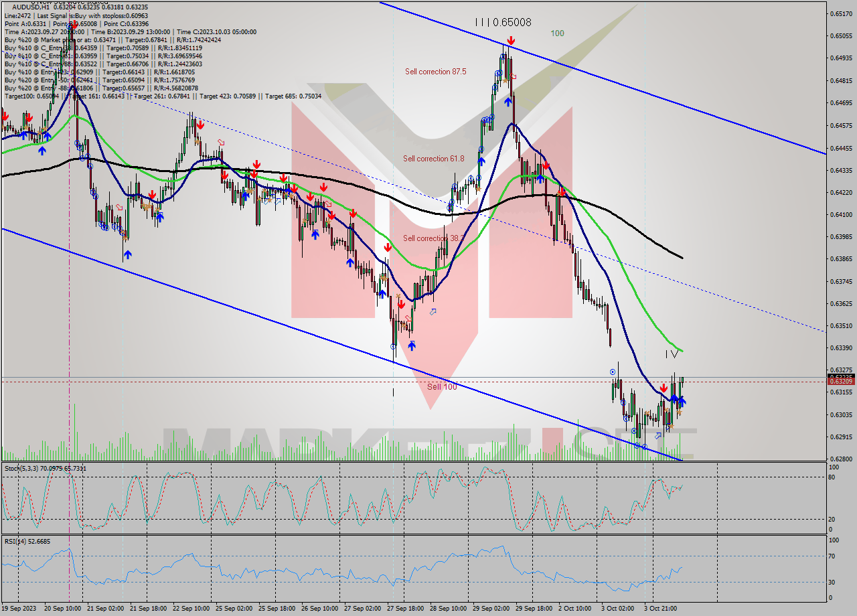Click the '20' level on the Stoch scale
Screen dimensions: 857x616
coord(832,519)
